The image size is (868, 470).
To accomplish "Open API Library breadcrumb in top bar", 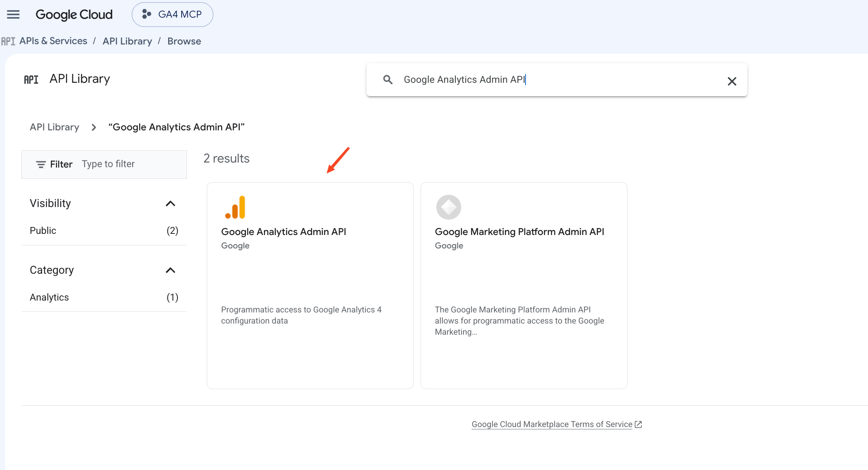I will 127,41.
